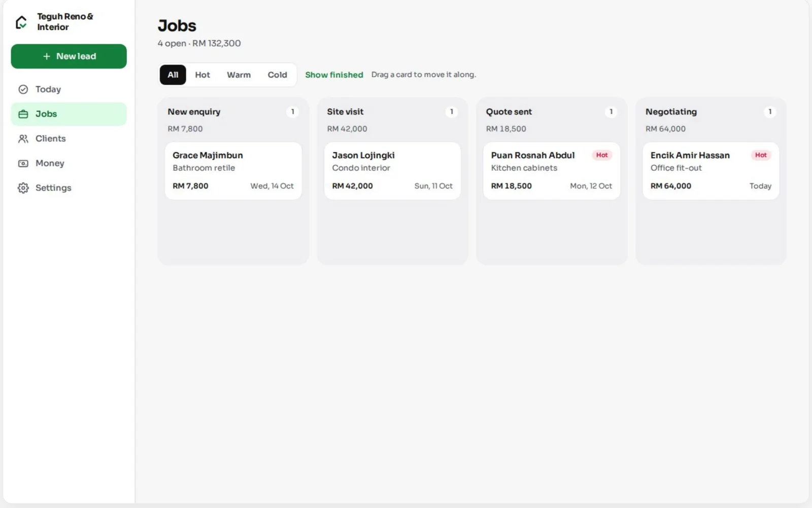Open the Today page

(x=69, y=89)
